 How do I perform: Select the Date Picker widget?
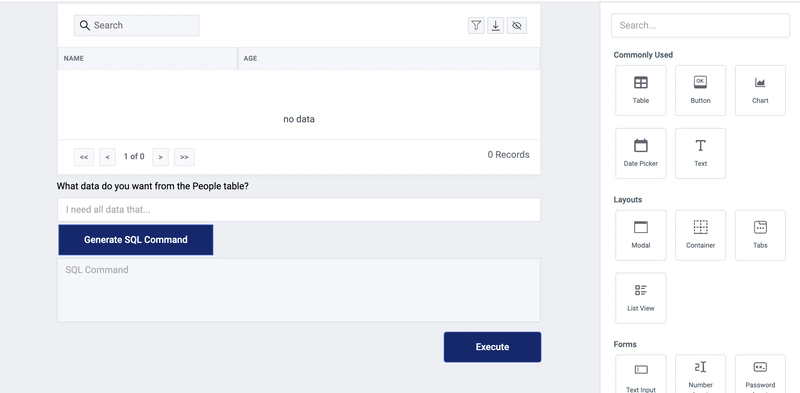point(640,153)
